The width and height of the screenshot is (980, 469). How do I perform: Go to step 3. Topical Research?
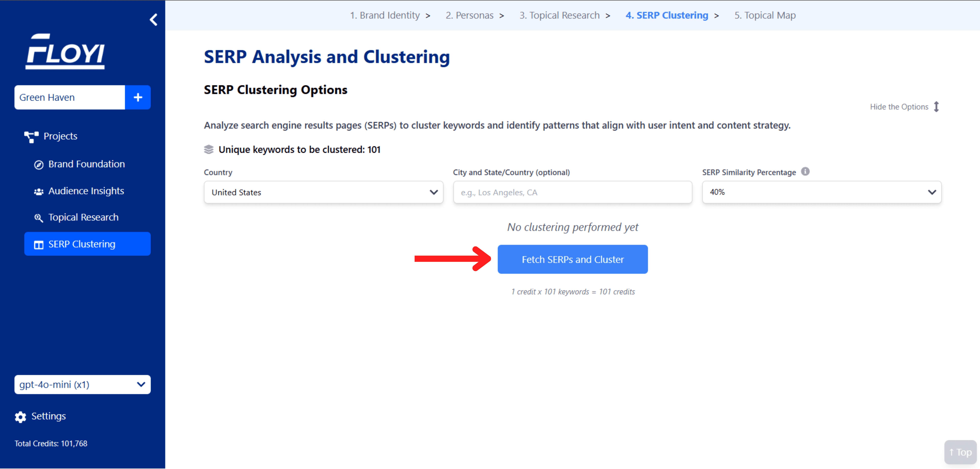point(559,15)
